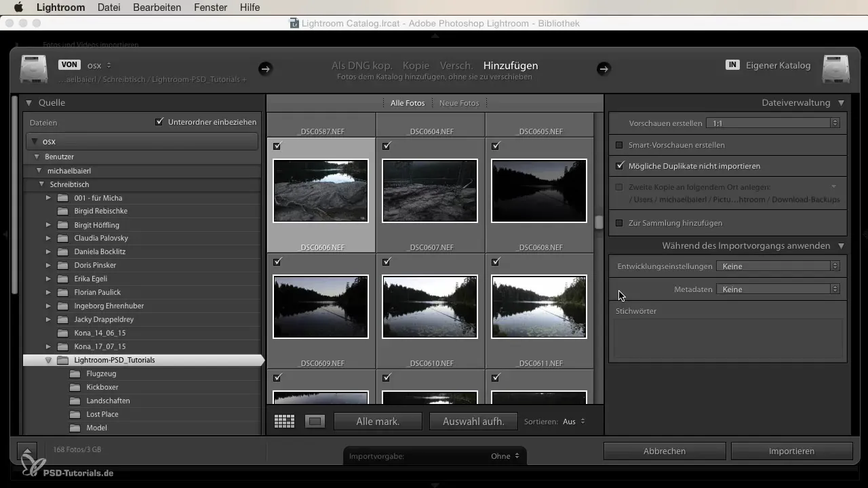Click the IN destination button
Screen dimensions: 868x488
732,65
